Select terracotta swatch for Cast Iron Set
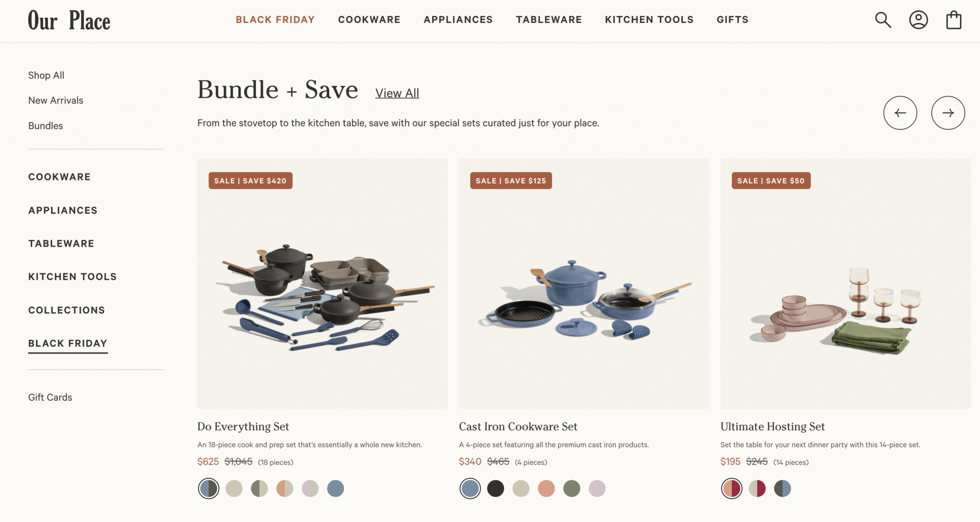The image size is (980, 522). [546, 488]
